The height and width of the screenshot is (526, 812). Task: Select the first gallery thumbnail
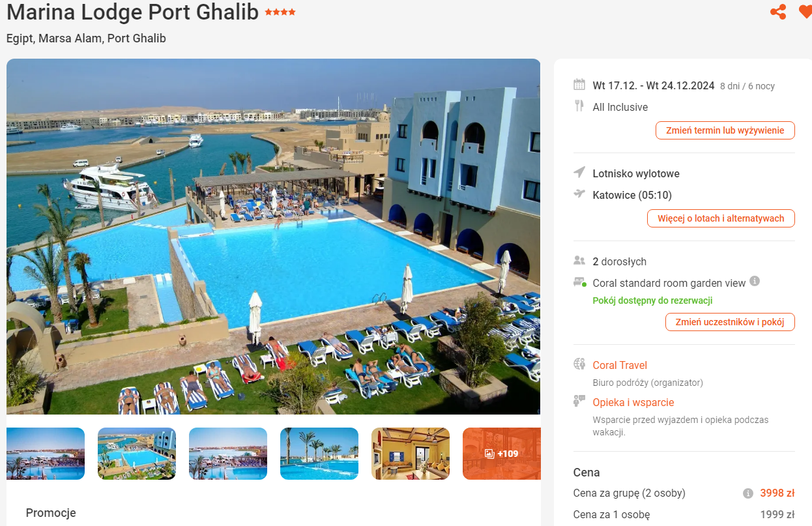(x=46, y=454)
